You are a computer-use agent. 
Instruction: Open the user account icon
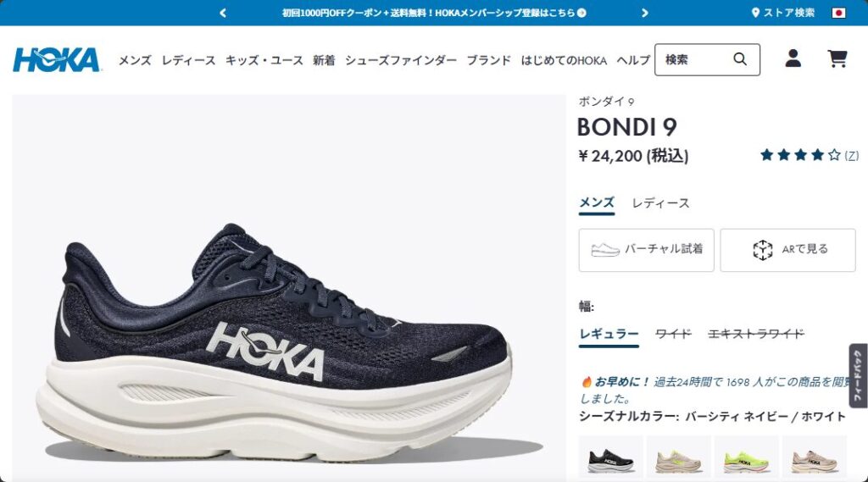793,58
